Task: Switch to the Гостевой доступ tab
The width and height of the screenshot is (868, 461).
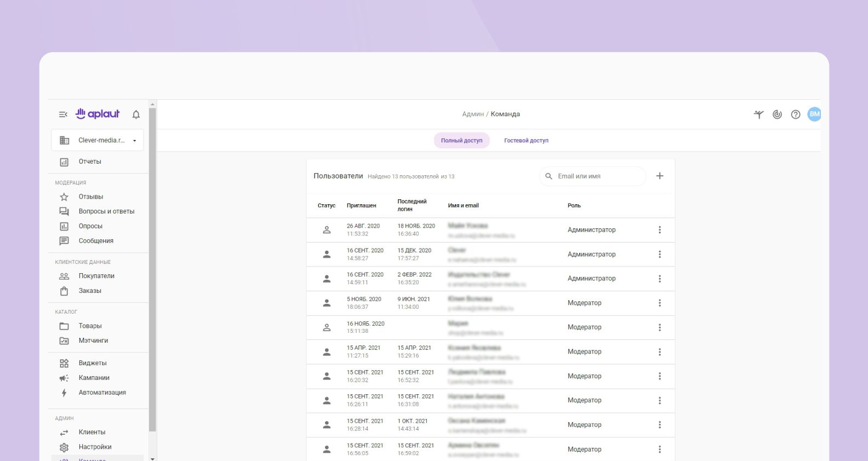Action: point(526,141)
